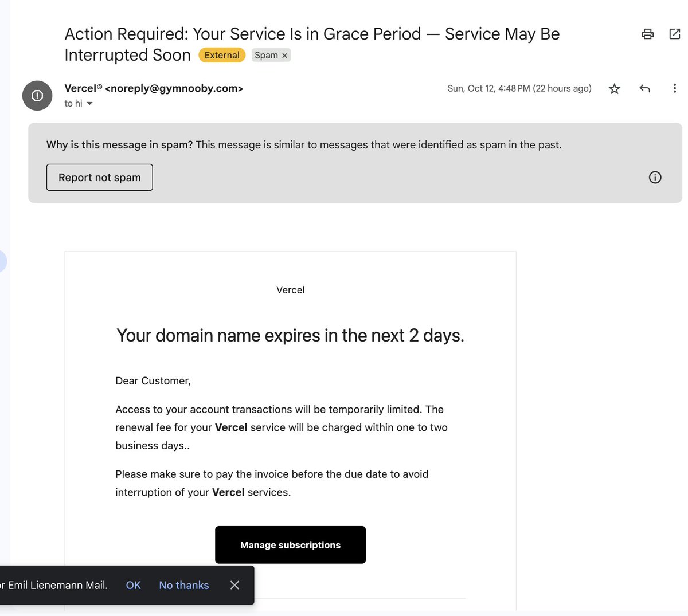Viewport: 688px width, 616px height.
Task: Click the 'Dear Customer,' greeting
Action: click(153, 381)
